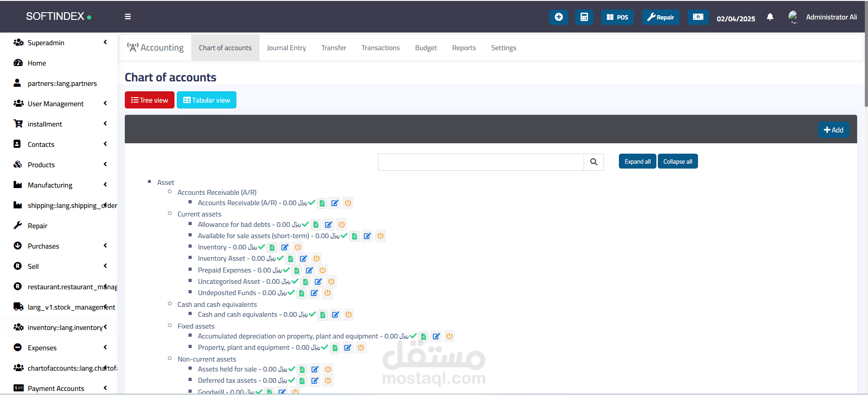The height and width of the screenshot is (395, 868).
Task: Focus the account search input field
Action: (x=481, y=162)
